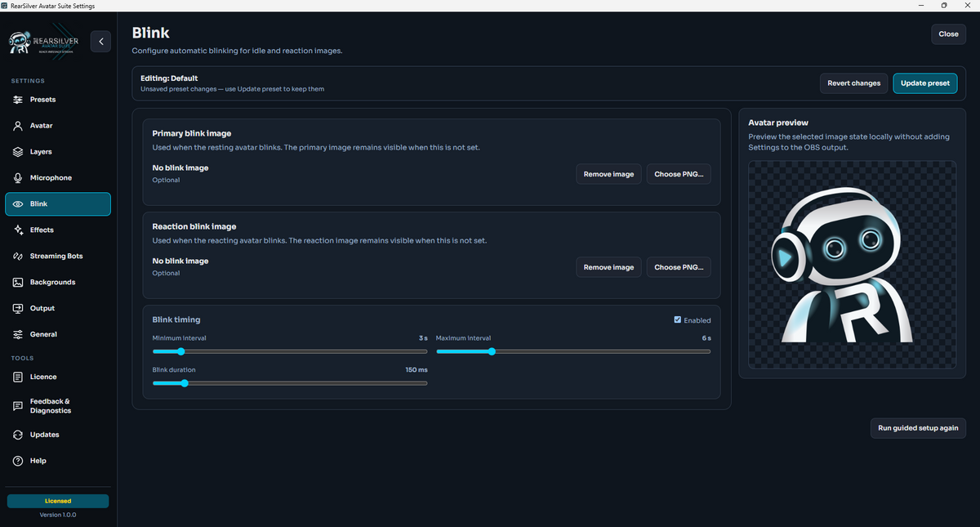
Task: Click the Licence document icon
Action: pyautogui.click(x=18, y=377)
